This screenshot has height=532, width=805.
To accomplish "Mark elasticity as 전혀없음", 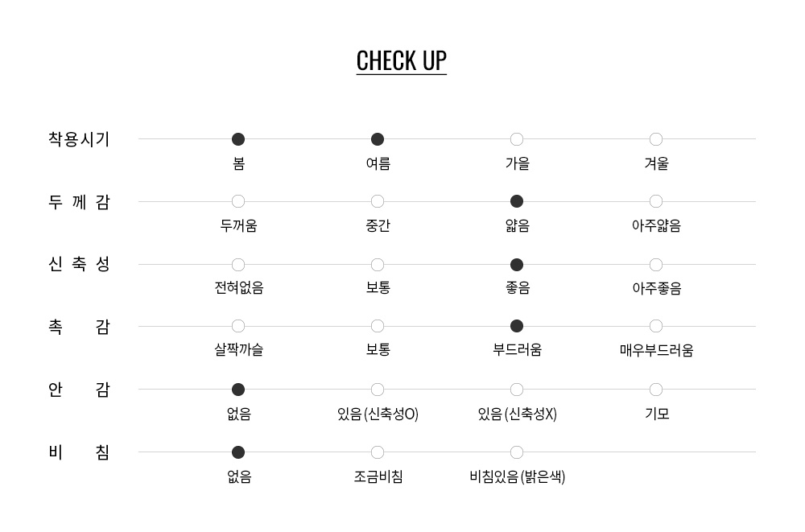I will tap(238, 264).
